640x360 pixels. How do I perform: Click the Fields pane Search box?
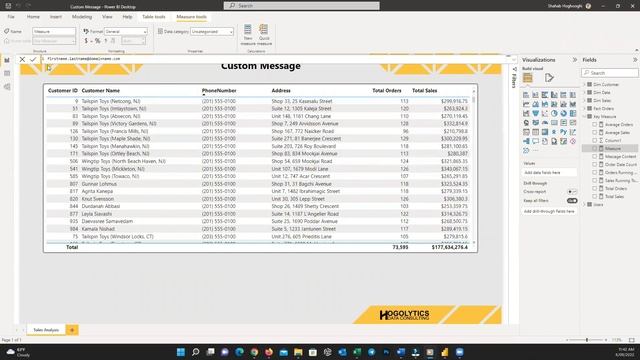click(610, 73)
